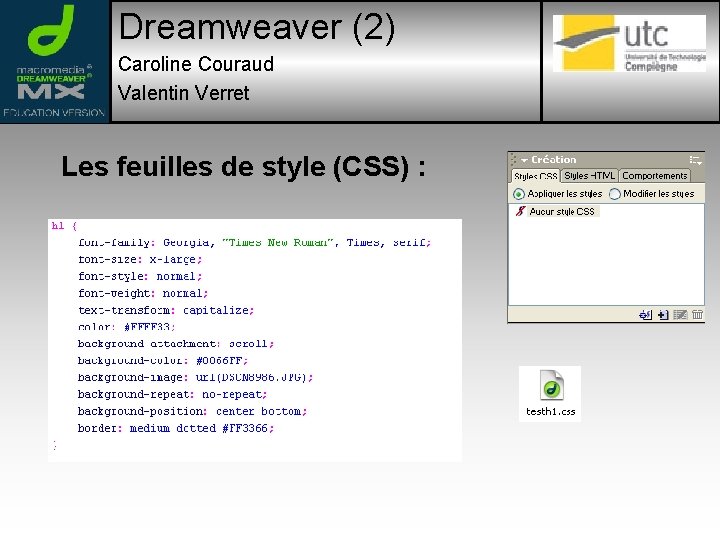720x540 pixels.
Task: Click the testh1.css file name label
Action: click(x=551, y=411)
